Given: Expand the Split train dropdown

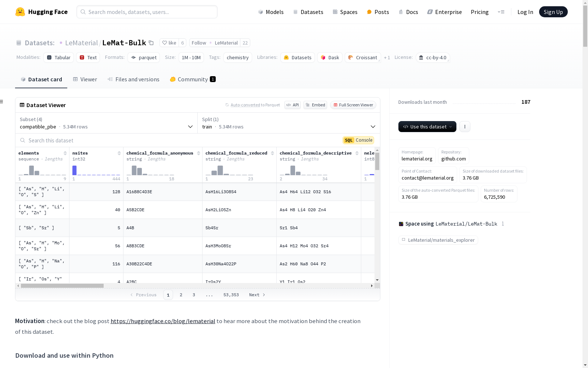Looking at the screenshot, I should point(289,123).
